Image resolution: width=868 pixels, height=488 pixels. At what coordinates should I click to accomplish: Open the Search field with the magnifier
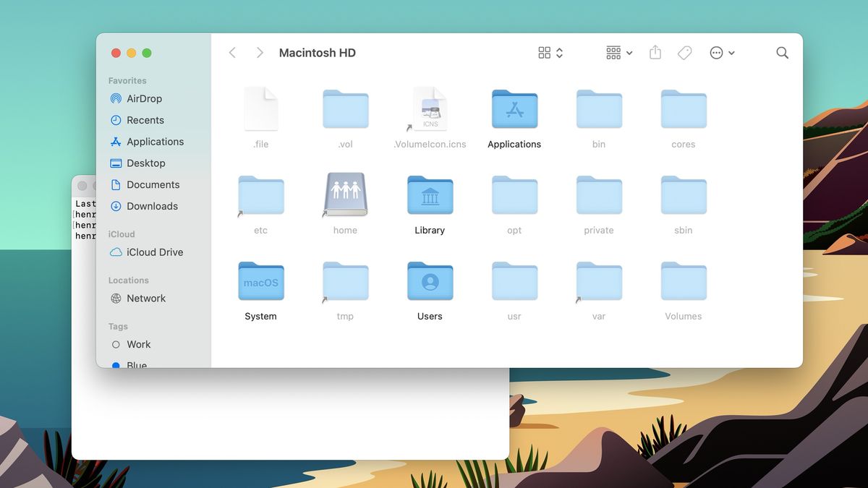point(782,52)
